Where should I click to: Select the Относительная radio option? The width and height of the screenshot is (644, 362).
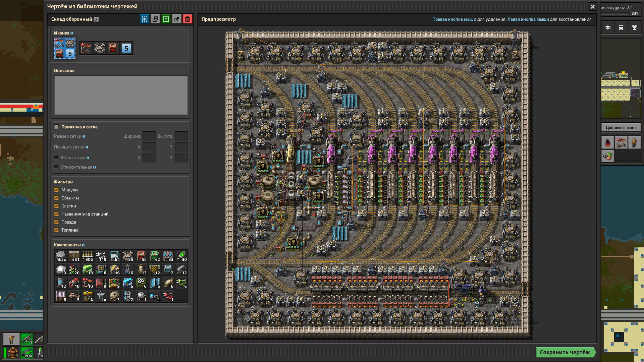(x=56, y=167)
